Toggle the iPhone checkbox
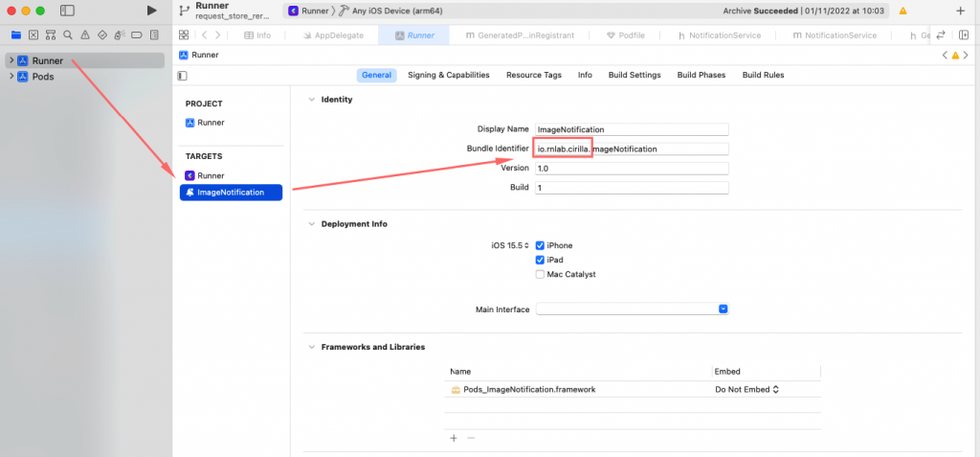 [540, 245]
